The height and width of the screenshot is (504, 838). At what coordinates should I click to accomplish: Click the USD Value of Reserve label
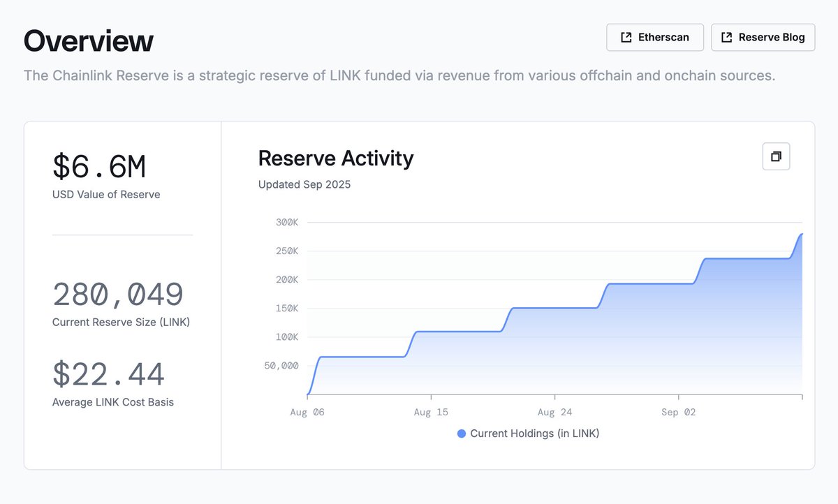click(x=106, y=195)
